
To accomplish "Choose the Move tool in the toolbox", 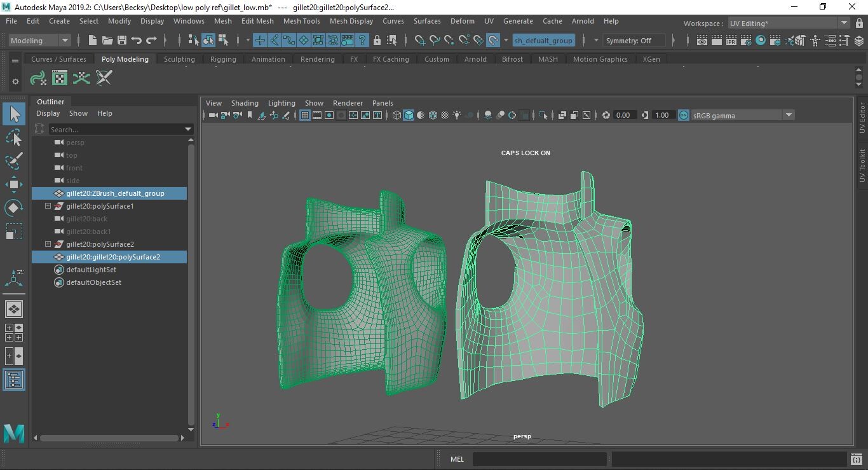I will coord(14,184).
